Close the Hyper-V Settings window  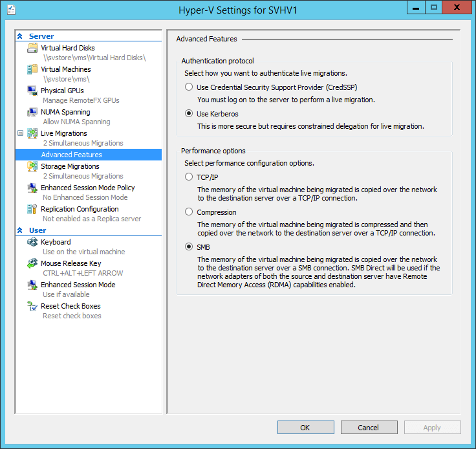[457, 7]
